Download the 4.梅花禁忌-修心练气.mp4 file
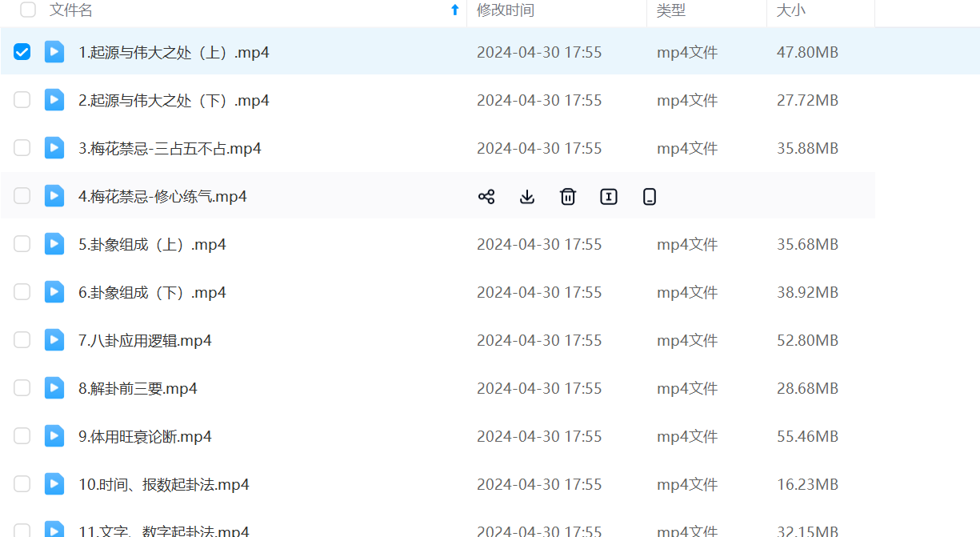The height and width of the screenshot is (537, 980). coord(527,197)
